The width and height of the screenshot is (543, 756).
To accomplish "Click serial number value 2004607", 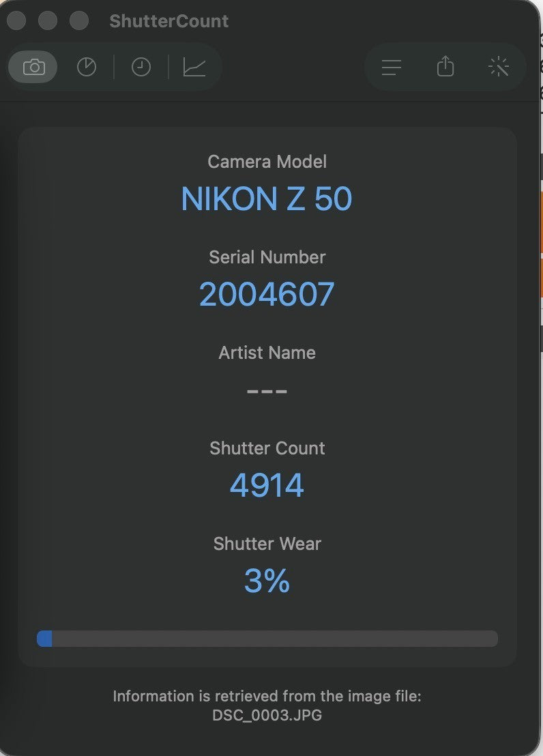I will point(267,294).
